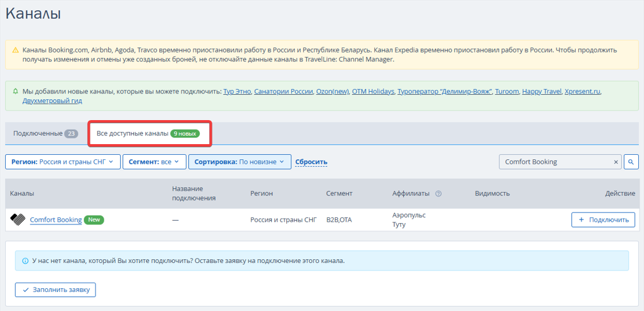Image resolution: width=644 pixels, height=311 pixels.
Task: Click the Видимость column header
Action: (492, 193)
